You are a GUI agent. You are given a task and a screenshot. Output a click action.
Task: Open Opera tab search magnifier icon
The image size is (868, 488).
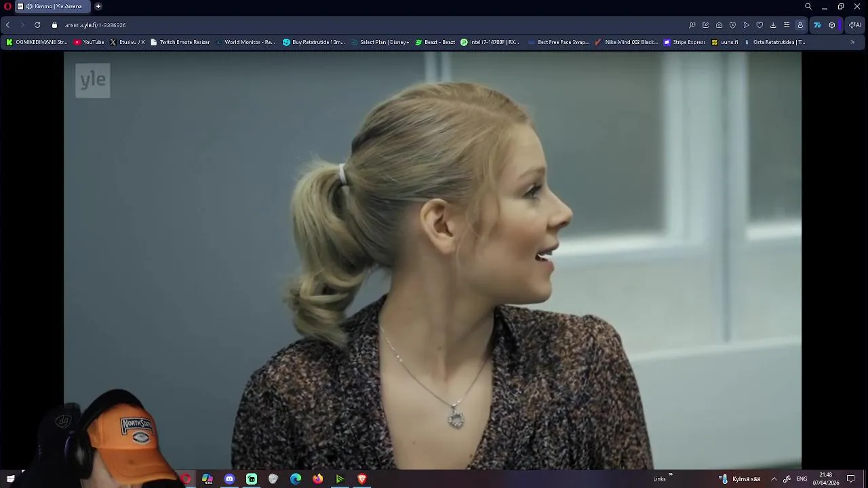[x=808, y=6]
